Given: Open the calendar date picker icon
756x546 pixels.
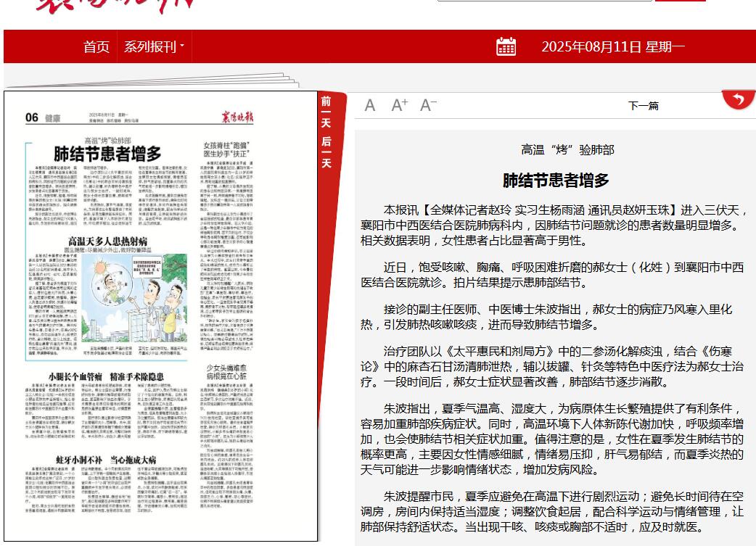Looking at the screenshot, I should click(506, 47).
